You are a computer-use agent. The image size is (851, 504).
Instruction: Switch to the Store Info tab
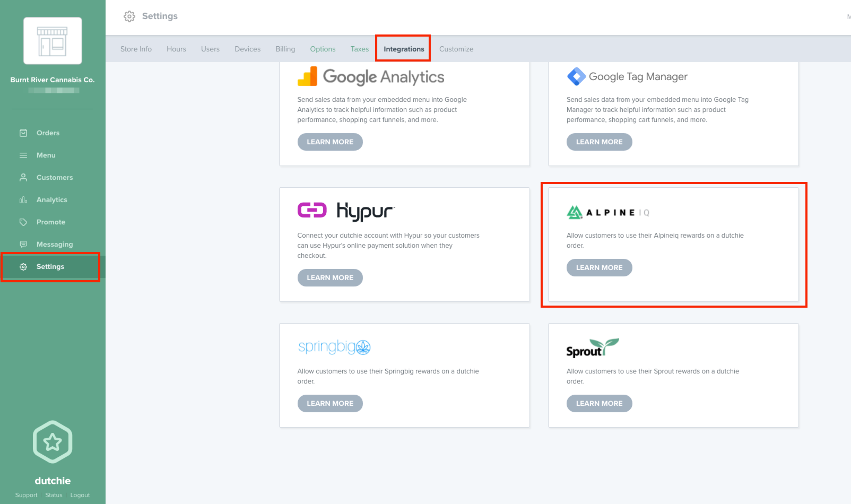136,49
